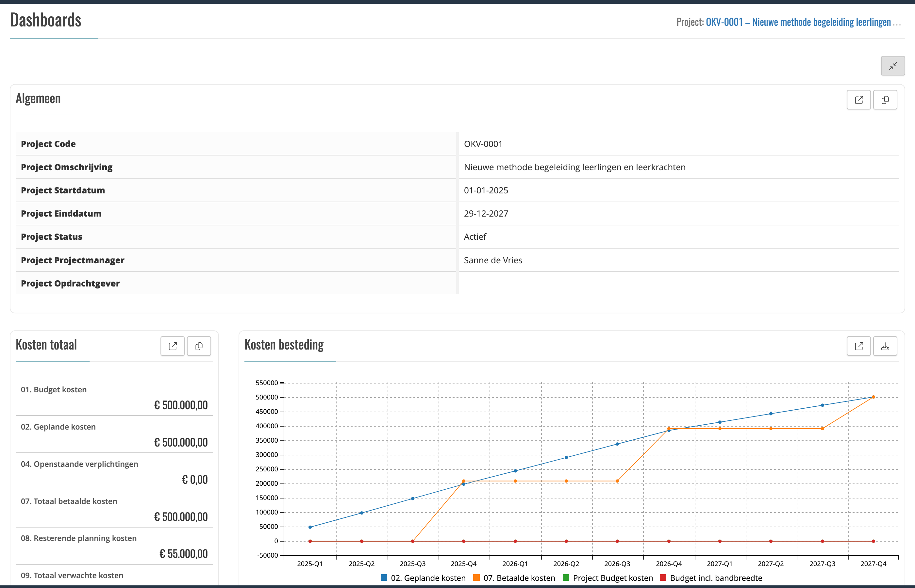Click the 08. Resterende planning kosten entry
The image size is (915, 588).
click(x=79, y=538)
